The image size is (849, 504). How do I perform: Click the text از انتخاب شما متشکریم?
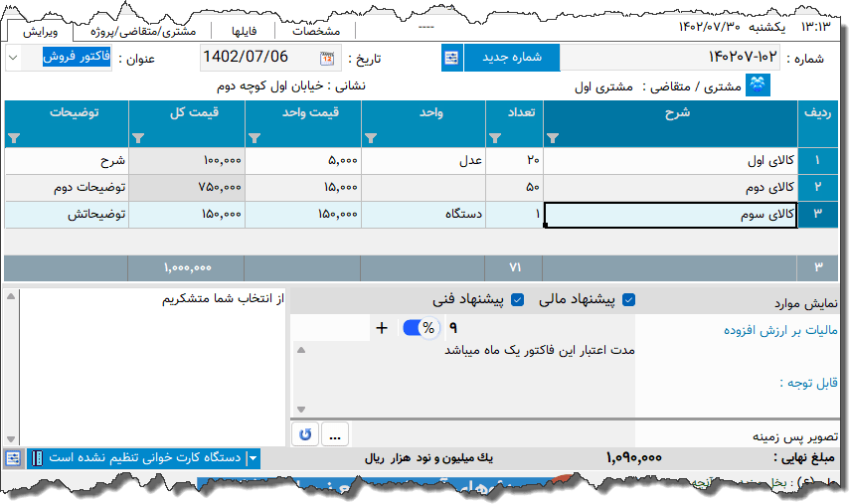(223, 298)
